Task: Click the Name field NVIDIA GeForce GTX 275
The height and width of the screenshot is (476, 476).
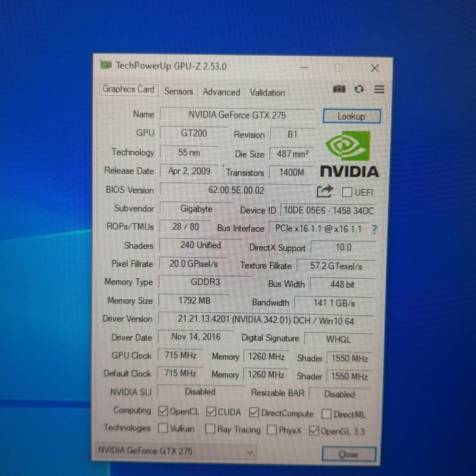Action: click(x=237, y=115)
